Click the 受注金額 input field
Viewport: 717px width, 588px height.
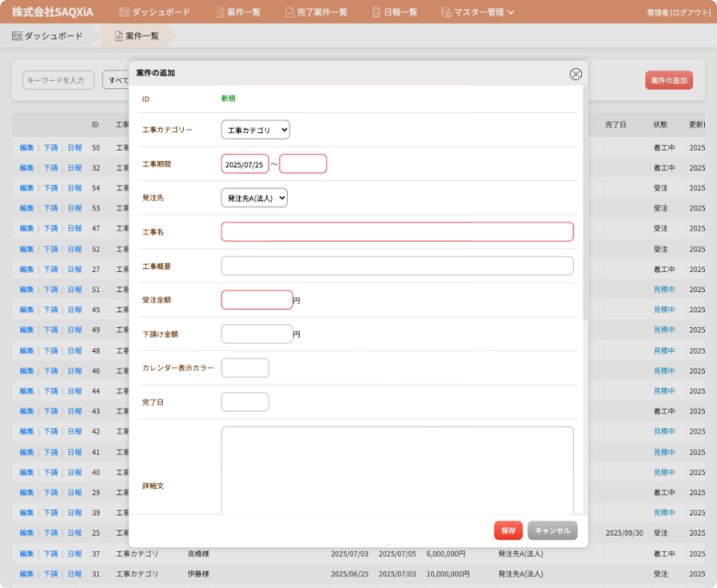coord(256,300)
